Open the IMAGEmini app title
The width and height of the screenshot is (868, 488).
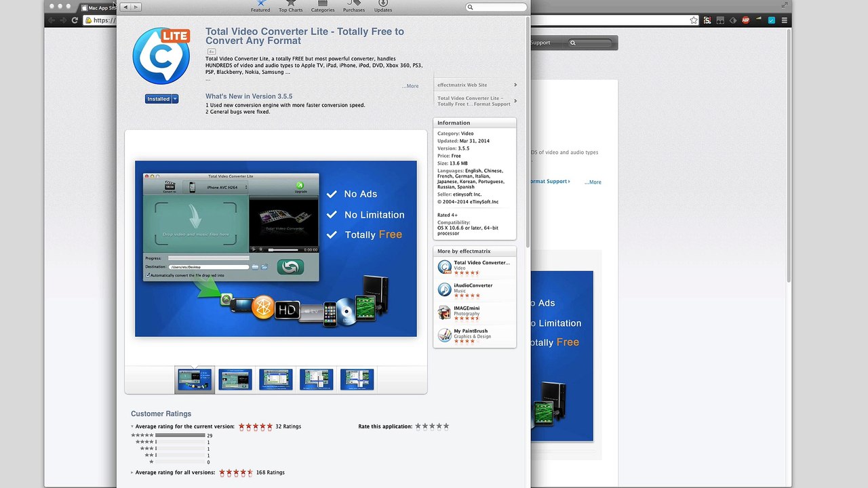[467, 308]
